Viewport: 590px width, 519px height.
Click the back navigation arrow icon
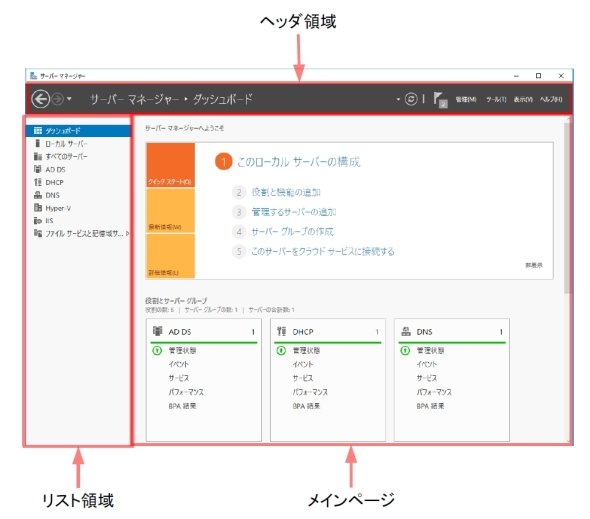tap(41, 99)
